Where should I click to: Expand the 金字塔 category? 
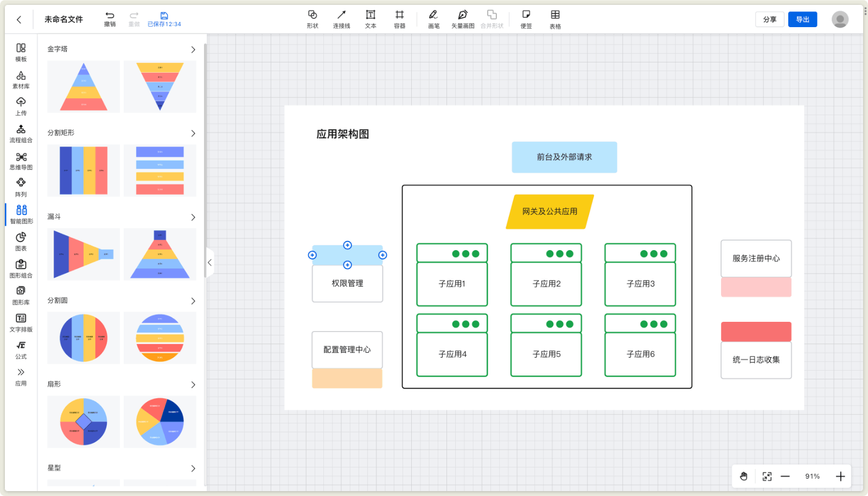tap(193, 49)
